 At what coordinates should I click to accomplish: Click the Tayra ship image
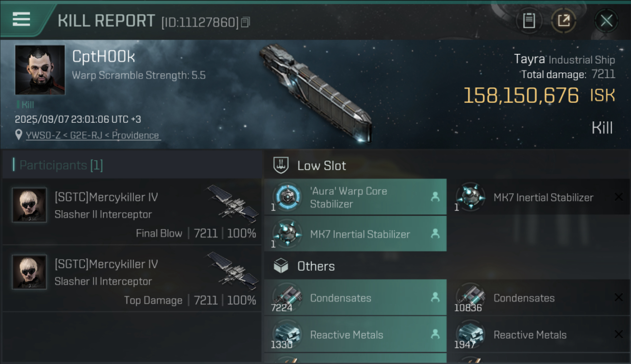click(316, 91)
